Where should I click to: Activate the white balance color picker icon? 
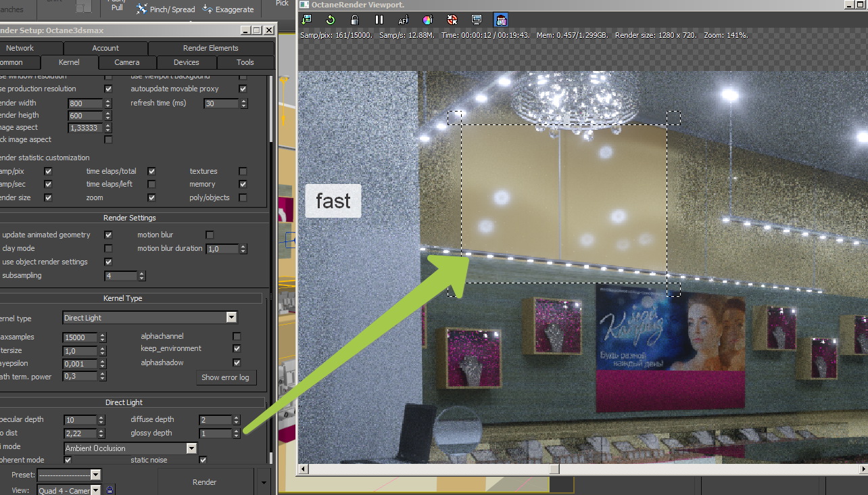point(428,20)
